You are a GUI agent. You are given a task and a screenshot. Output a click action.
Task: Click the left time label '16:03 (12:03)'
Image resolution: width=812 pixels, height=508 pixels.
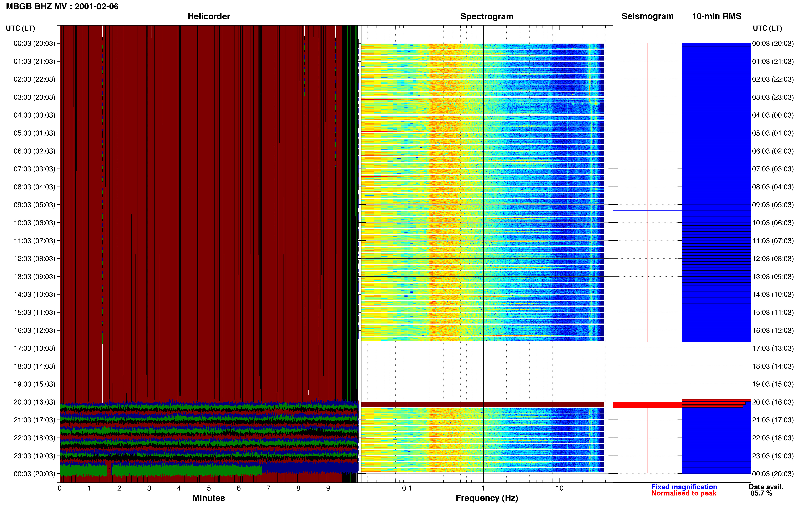[34, 330]
